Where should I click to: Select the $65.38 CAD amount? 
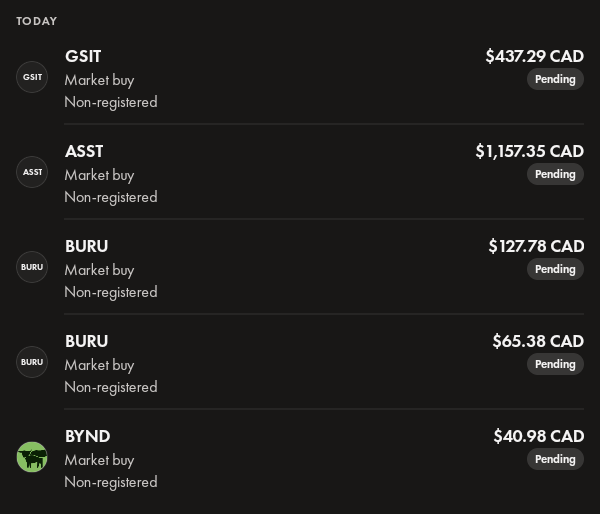click(x=538, y=341)
